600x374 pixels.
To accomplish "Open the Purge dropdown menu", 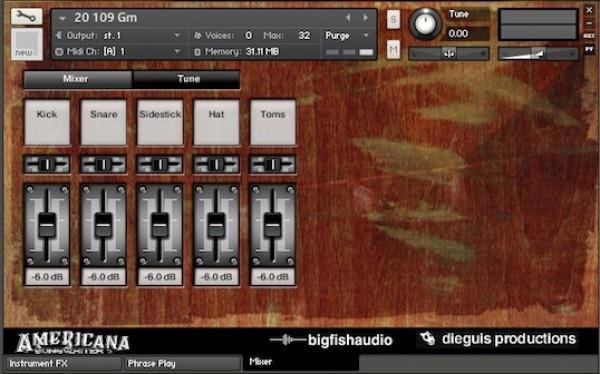I will point(347,36).
